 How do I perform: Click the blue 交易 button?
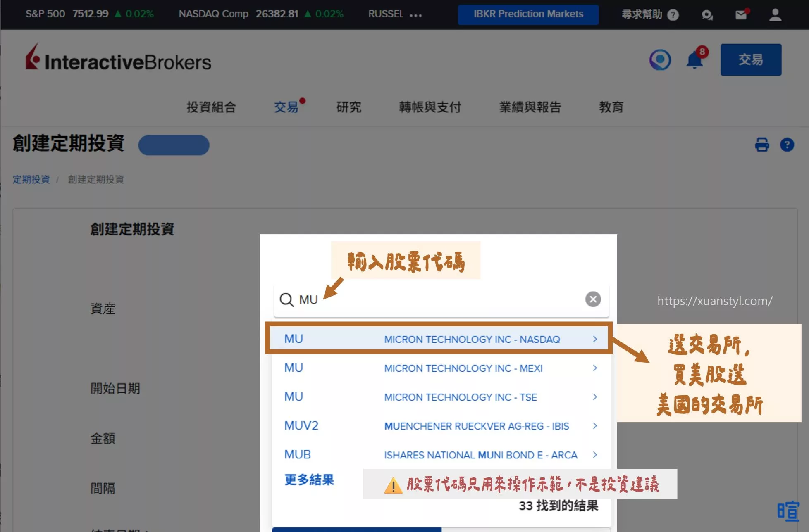click(x=751, y=59)
